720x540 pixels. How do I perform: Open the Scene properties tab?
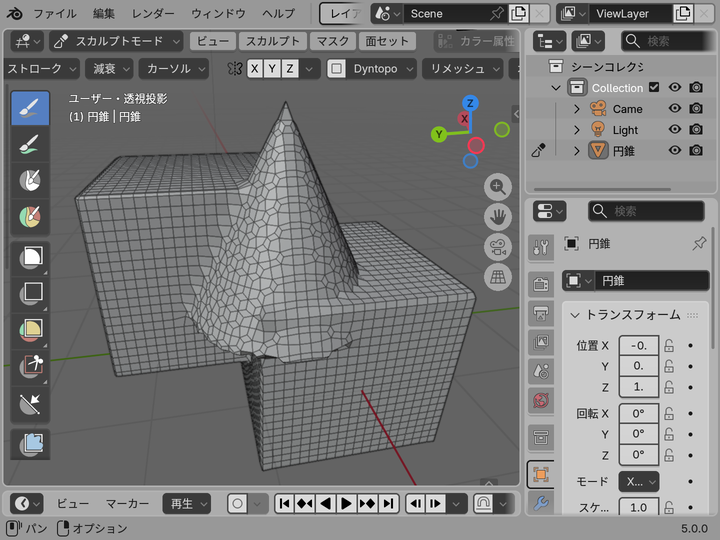click(541, 371)
